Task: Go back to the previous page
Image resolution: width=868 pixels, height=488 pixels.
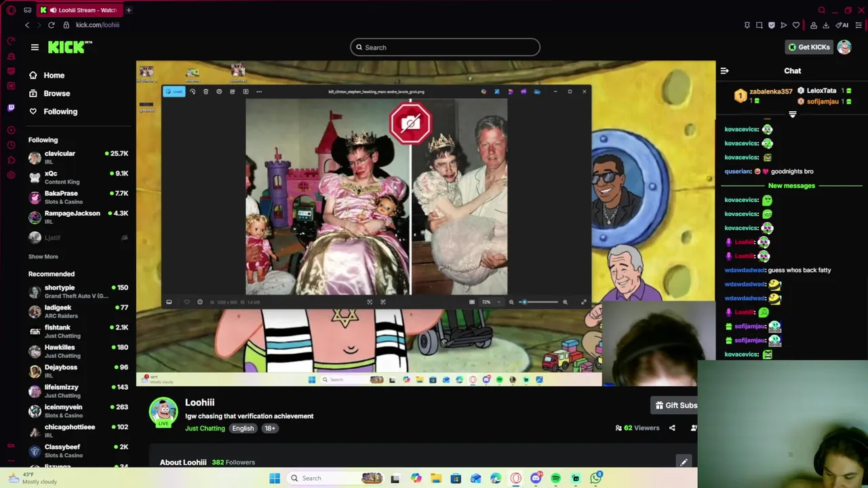Action: pos(27,25)
